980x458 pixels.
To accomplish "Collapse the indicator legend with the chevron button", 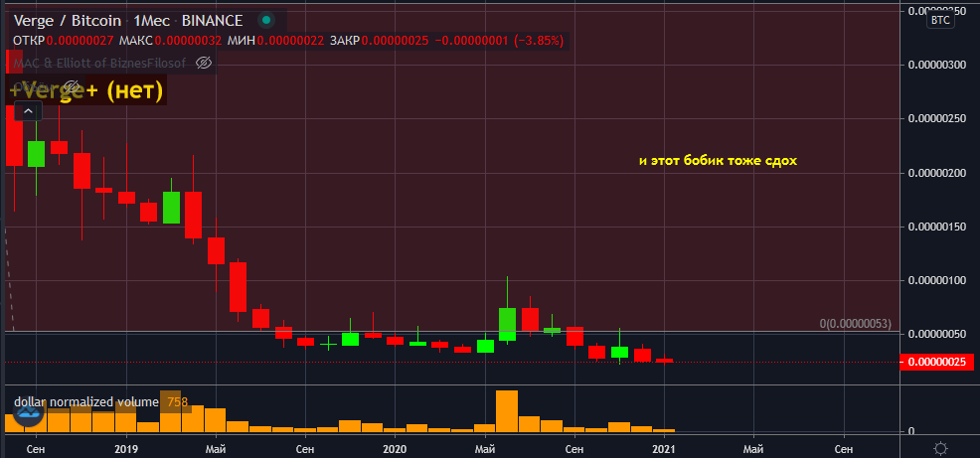I will tap(28, 112).
